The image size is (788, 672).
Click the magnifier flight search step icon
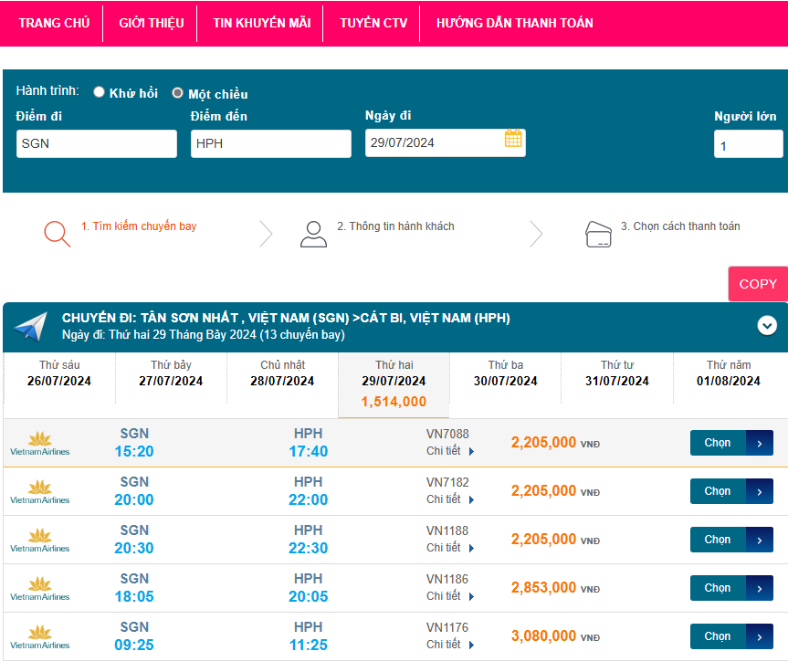click(57, 234)
